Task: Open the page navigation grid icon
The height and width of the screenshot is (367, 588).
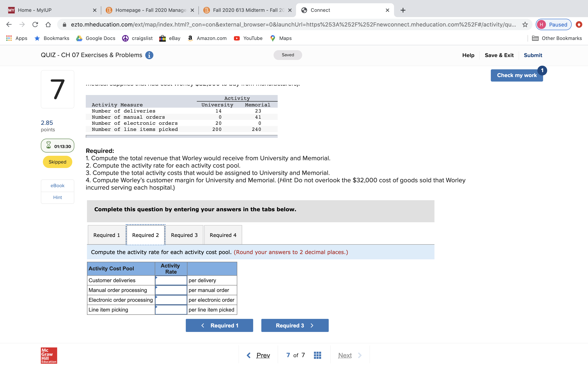Action: tap(317, 355)
